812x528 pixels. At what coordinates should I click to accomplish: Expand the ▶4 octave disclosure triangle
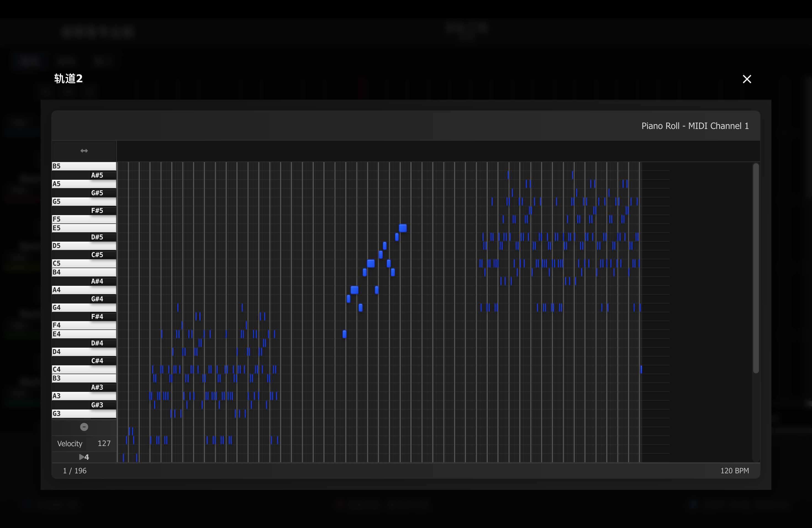coord(82,457)
